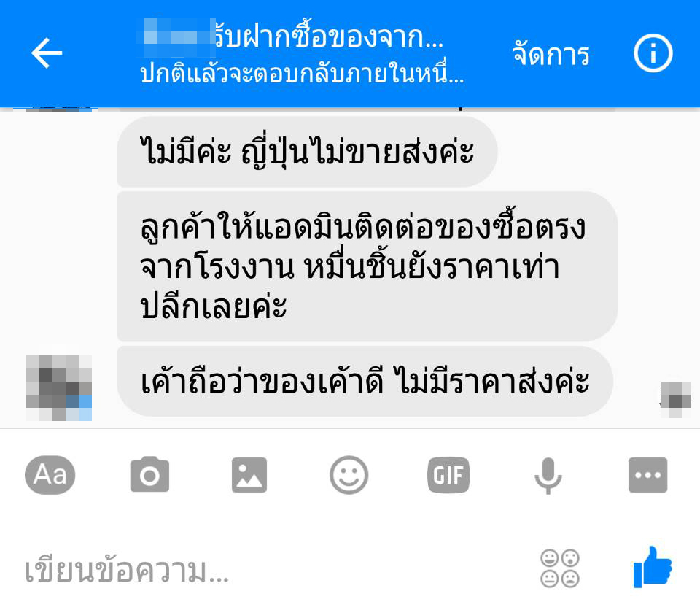The image size is (700, 610).
Task: Select message เค้าถือว่าของเค้าดี ไม่มีราคาส่งค่ะ
Action: pos(365,381)
